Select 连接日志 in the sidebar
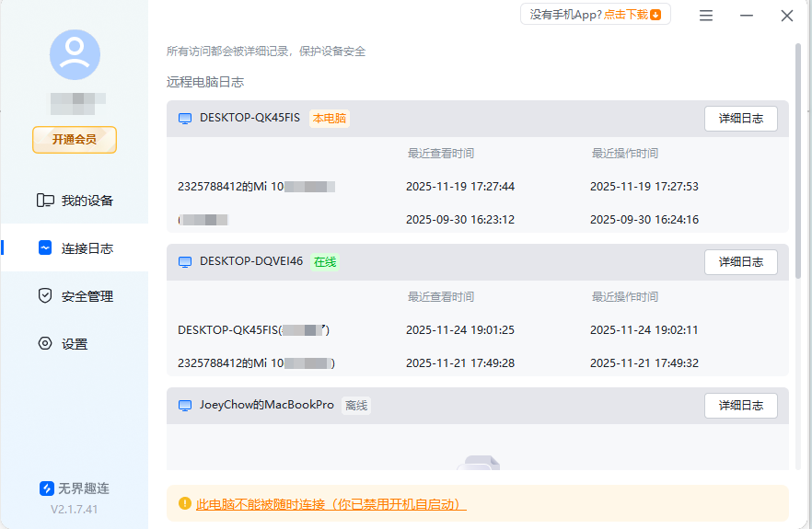The width and height of the screenshot is (812, 529). [x=75, y=247]
